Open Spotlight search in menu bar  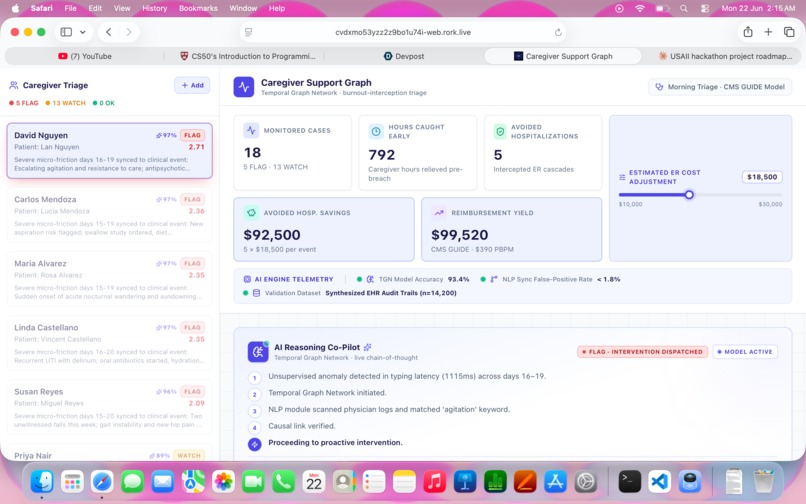[x=684, y=8]
